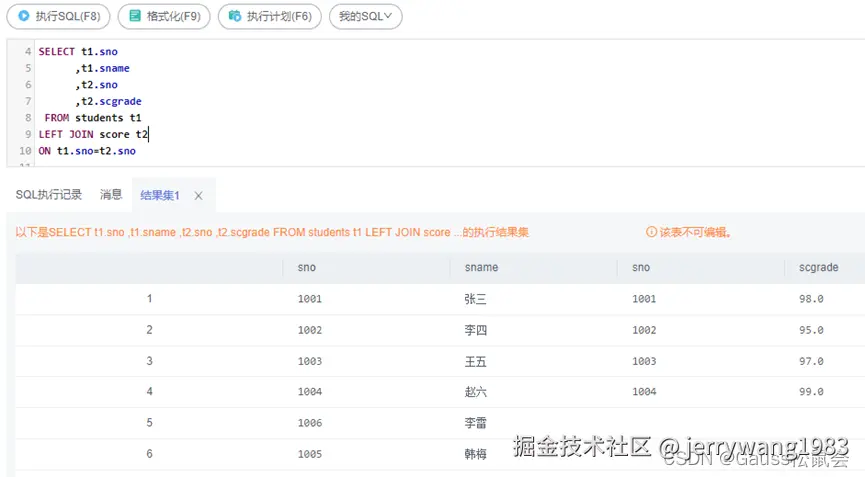Click the scgrade column header

[819, 267]
